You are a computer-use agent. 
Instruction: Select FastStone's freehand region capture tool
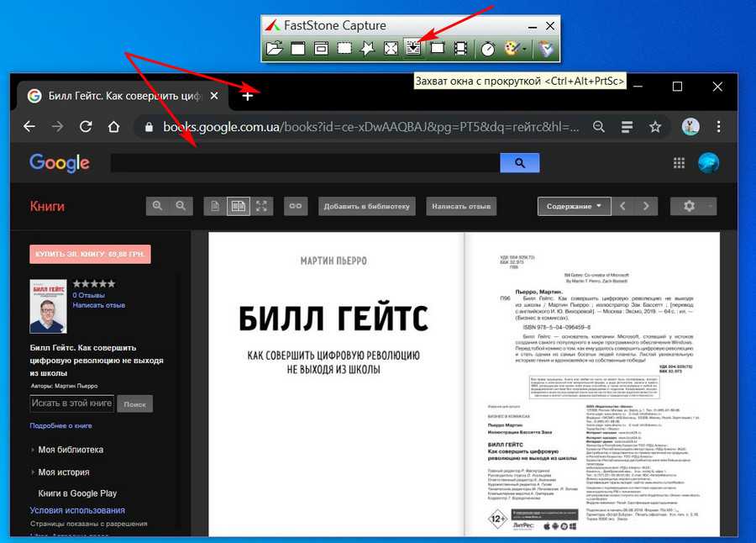coord(367,49)
